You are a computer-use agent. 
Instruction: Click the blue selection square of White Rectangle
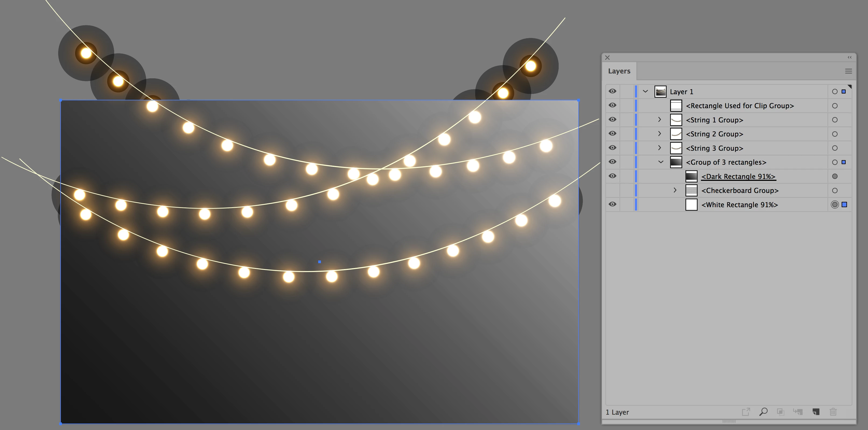point(844,205)
